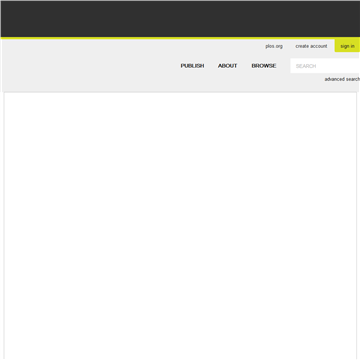The width and height of the screenshot is (360, 360).
Task: Click the dark header banner
Action: click(x=180, y=19)
